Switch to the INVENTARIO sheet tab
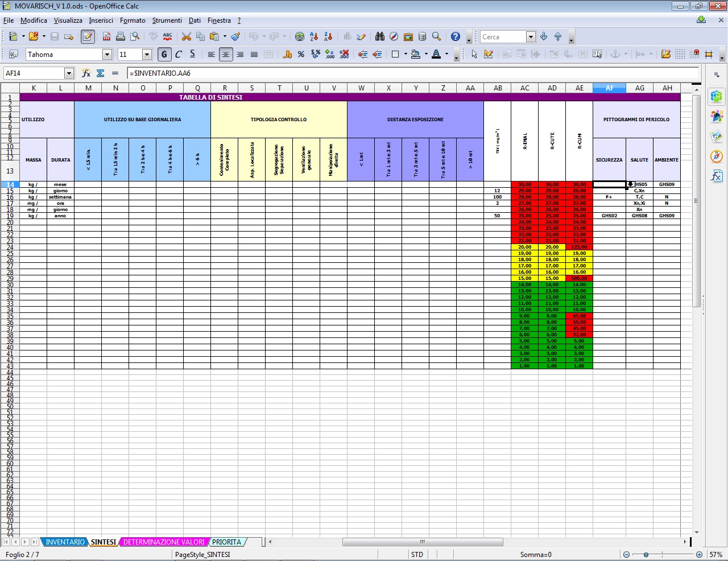The width and height of the screenshot is (728, 561). tap(65, 542)
